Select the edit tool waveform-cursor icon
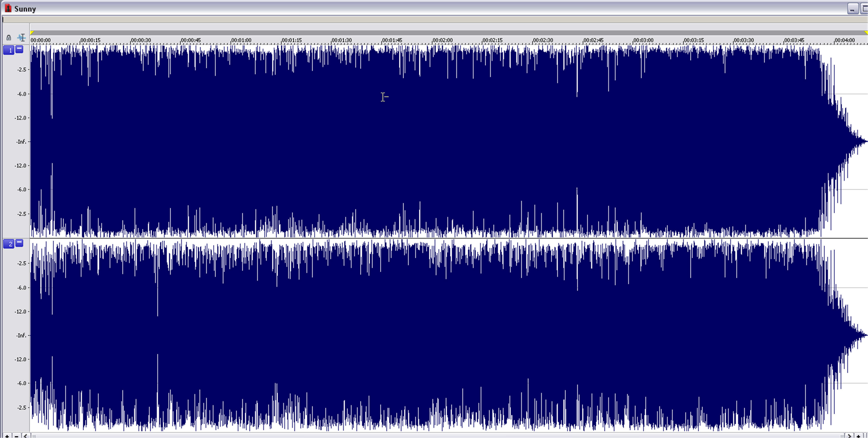Screen dimensions: 868x438 [x=21, y=37]
